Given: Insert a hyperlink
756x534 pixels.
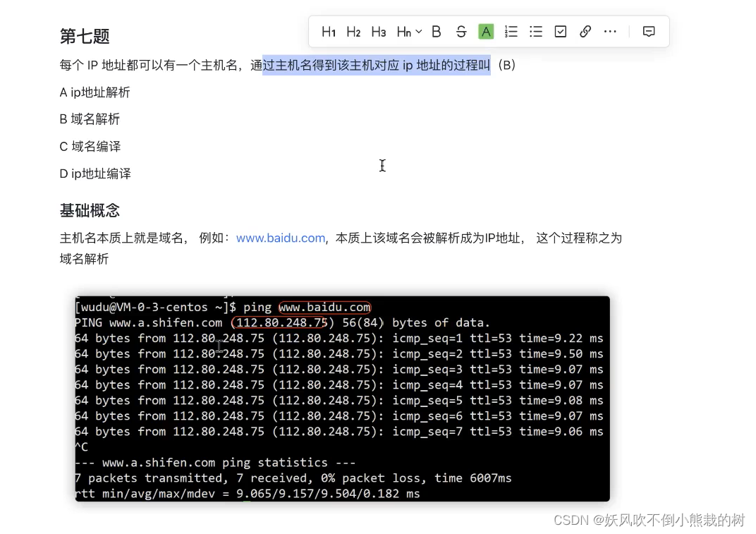Looking at the screenshot, I should (x=585, y=32).
